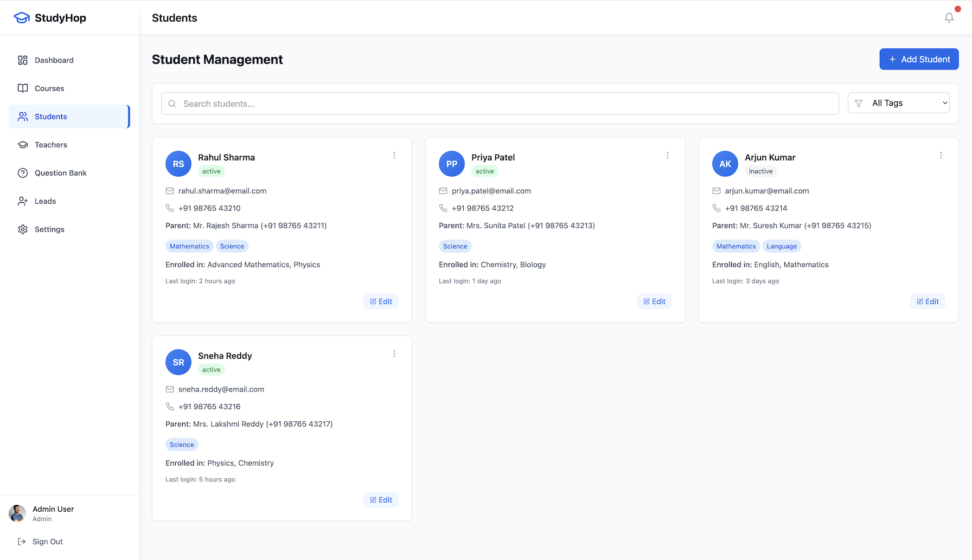Screen dimensions: 972x560
Task: Edit Sneha Reddy's student record
Action: point(381,500)
